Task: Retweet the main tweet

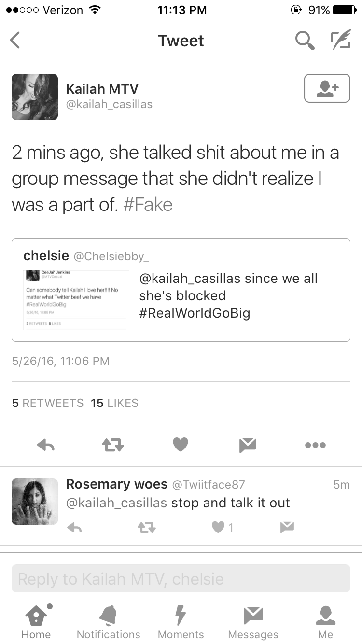Action: (113, 445)
